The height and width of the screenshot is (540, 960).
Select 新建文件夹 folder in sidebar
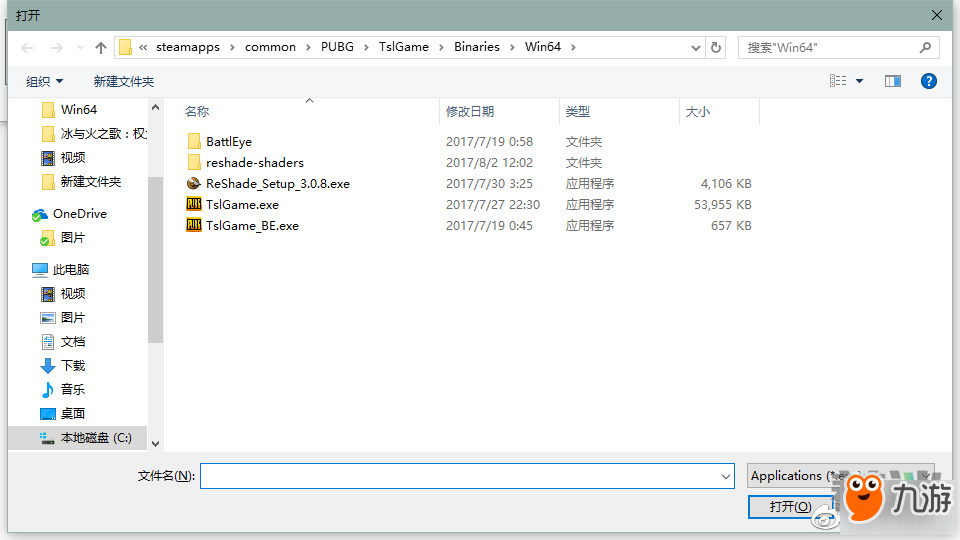pyautogui.click(x=81, y=182)
